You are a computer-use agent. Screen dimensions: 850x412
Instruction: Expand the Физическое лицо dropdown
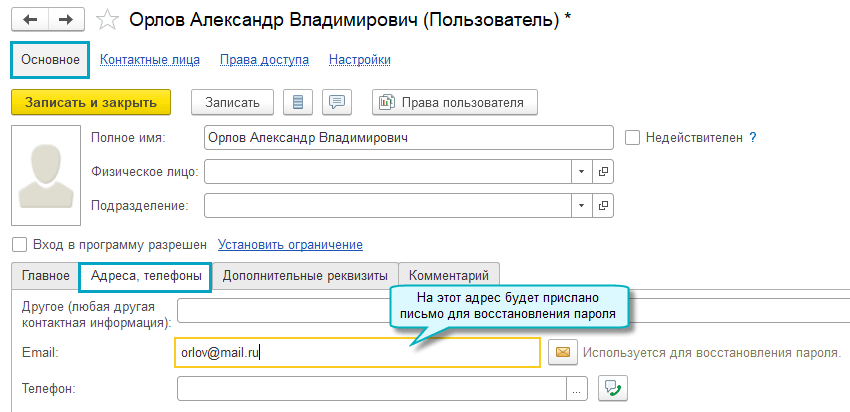(581, 172)
